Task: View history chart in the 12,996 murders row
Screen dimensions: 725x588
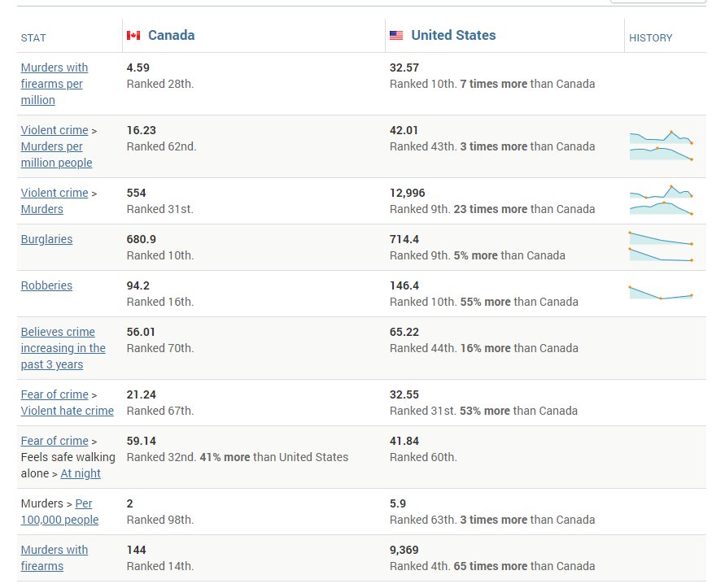Action: tap(662, 200)
